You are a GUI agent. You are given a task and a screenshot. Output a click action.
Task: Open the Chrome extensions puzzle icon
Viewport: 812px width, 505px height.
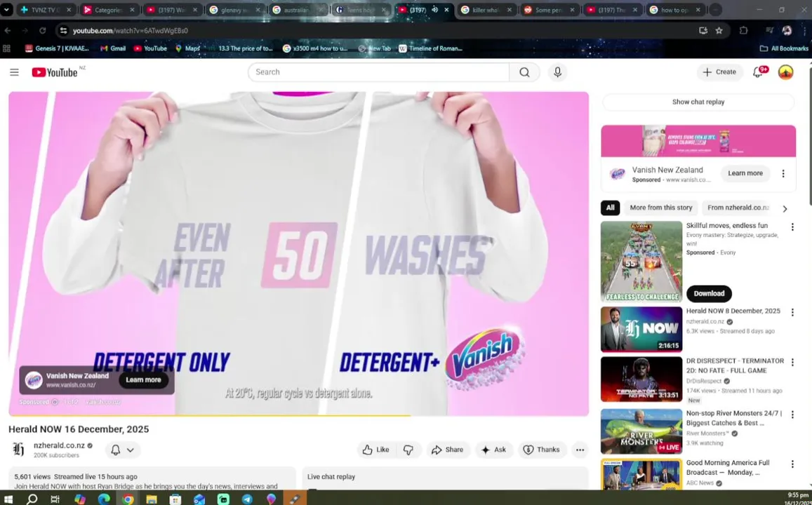[744, 31]
